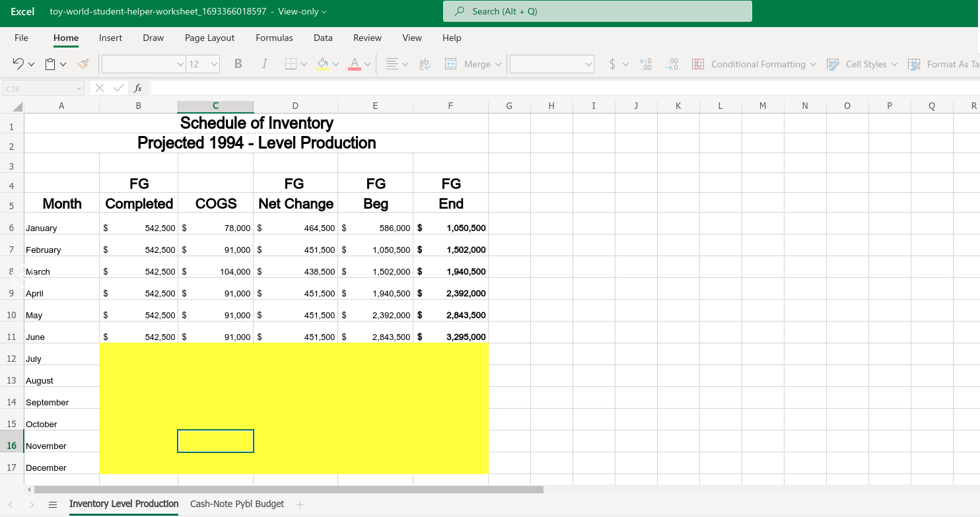The image size is (980, 517).
Task: Click the formula bar confirm checkmark
Action: click(119, 88)
